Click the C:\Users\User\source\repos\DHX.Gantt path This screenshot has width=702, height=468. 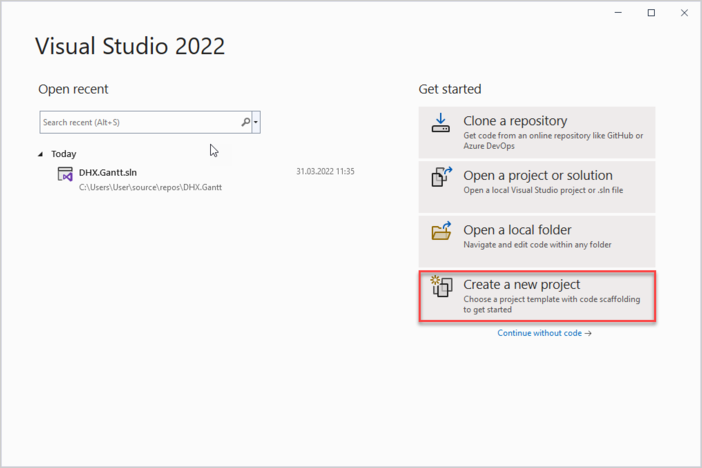coord(150,187)
